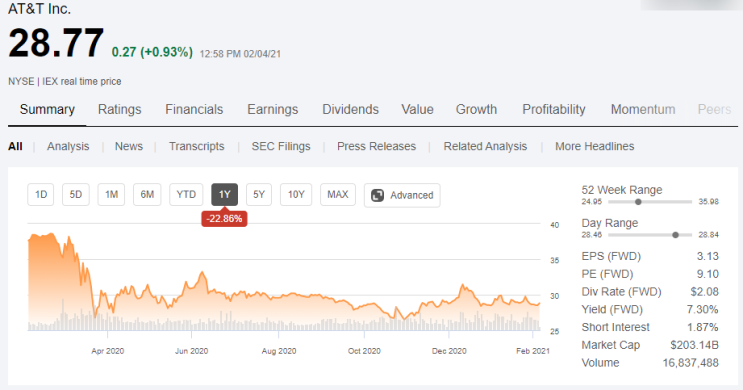Click 52-week high value 35.98

[x=708, y=202]
